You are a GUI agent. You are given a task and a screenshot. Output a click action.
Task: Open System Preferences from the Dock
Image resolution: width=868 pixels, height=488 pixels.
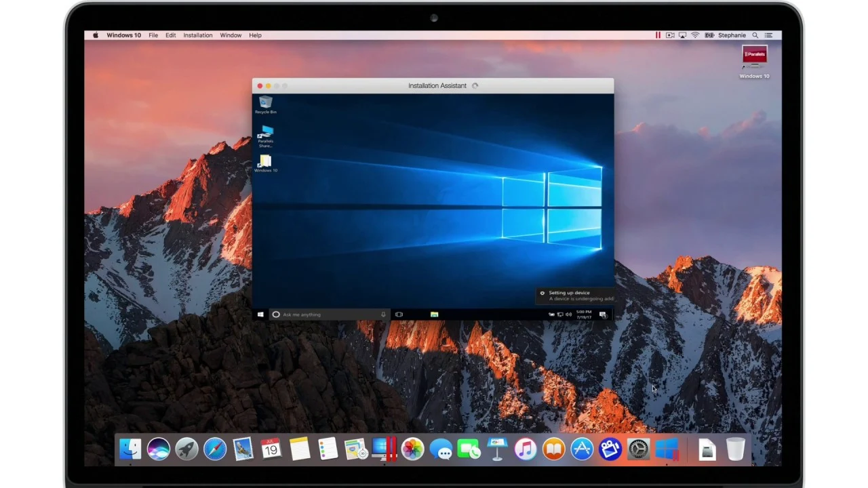coord(638,449)
